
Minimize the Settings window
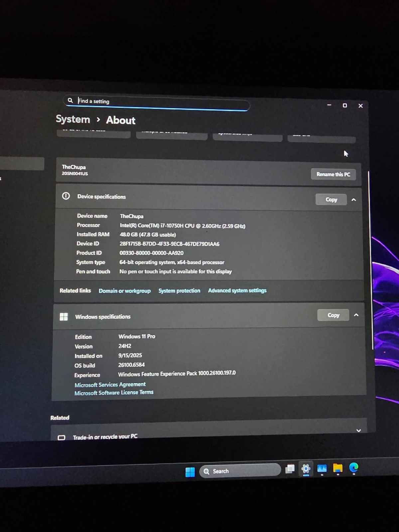click(329, 105)
